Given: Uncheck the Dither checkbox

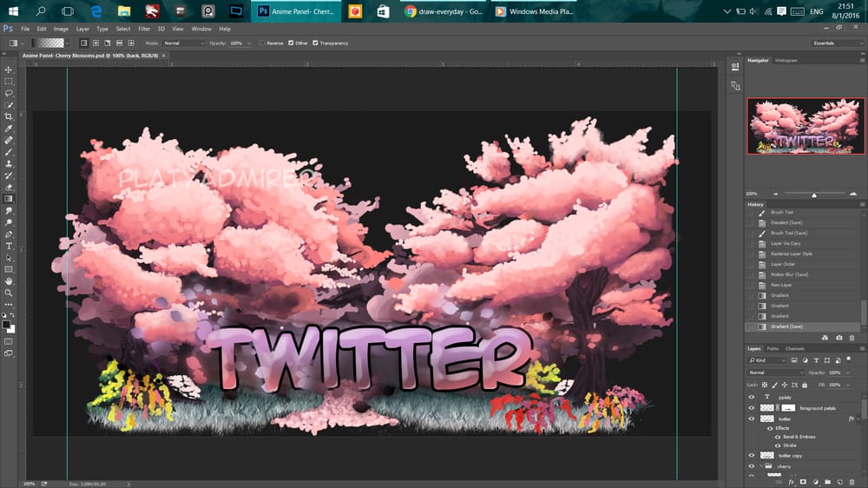Looking at the screenshot, I should [x=291, y=43].
